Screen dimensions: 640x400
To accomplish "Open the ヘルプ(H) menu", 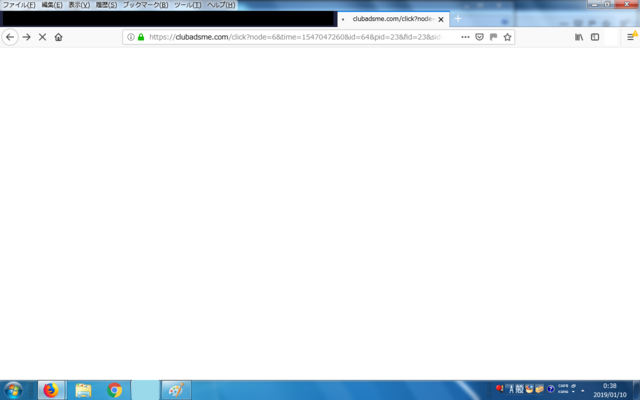I will point(221,5).
